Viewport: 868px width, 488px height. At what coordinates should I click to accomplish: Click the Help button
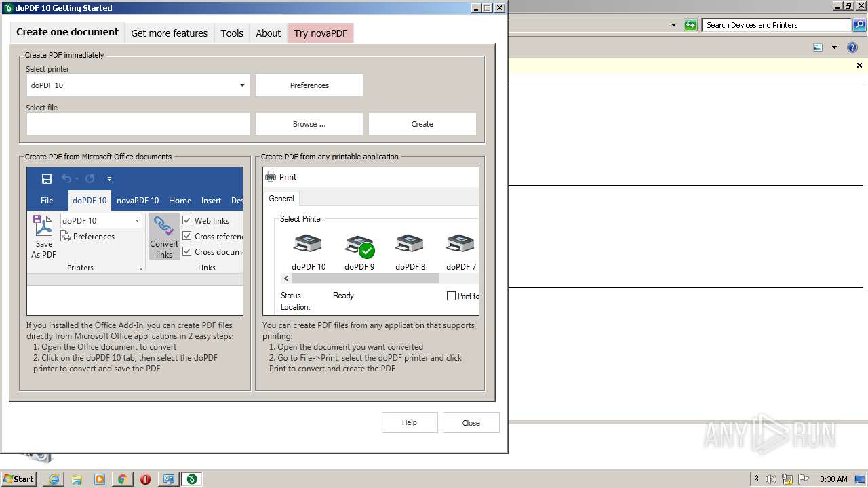point(410,422)
